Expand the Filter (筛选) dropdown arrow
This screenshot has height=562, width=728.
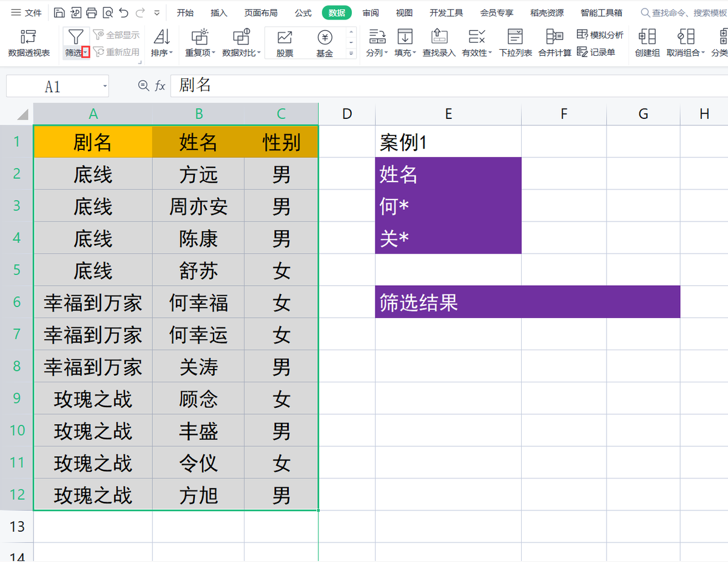86,53
